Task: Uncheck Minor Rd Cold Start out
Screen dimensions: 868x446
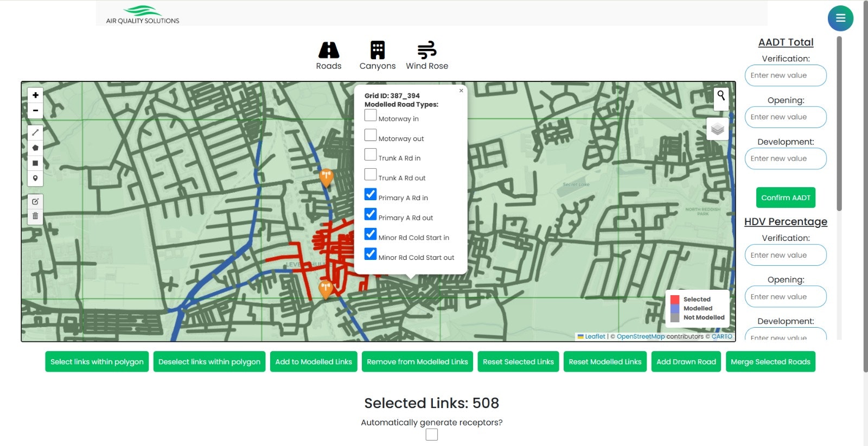Action: 371,254
